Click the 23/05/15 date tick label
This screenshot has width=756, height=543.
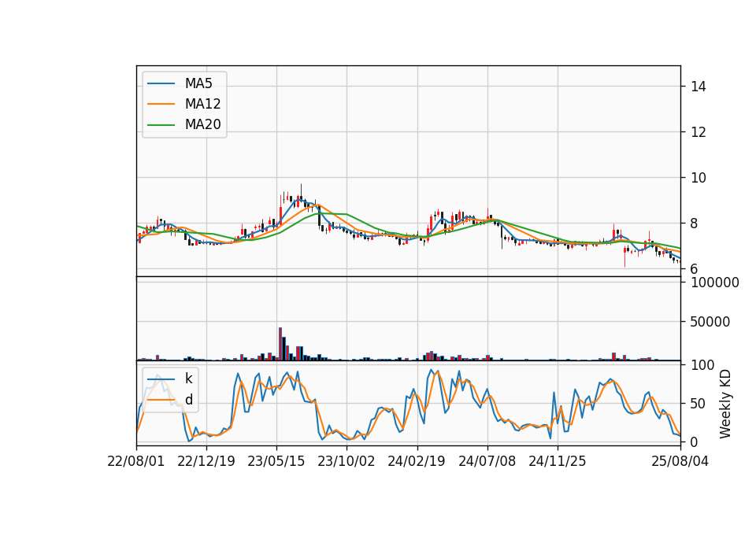(x=276, y=461)
